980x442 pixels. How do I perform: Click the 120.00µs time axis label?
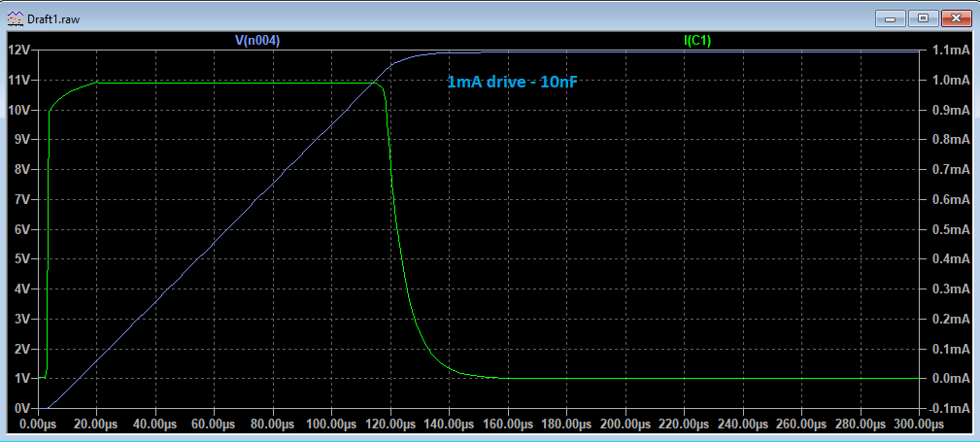390,425
